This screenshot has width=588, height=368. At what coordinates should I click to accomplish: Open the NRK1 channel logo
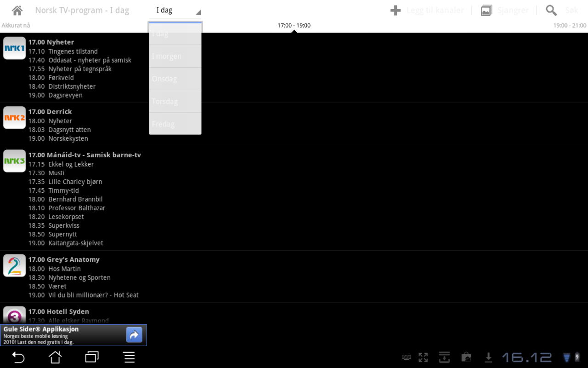click(x=14, y=48)
